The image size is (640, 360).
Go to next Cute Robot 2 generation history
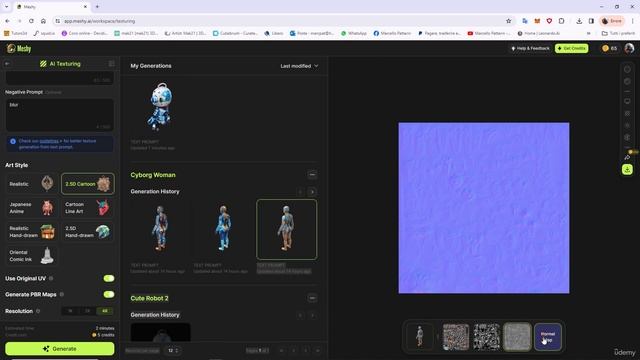pos(312,315)
